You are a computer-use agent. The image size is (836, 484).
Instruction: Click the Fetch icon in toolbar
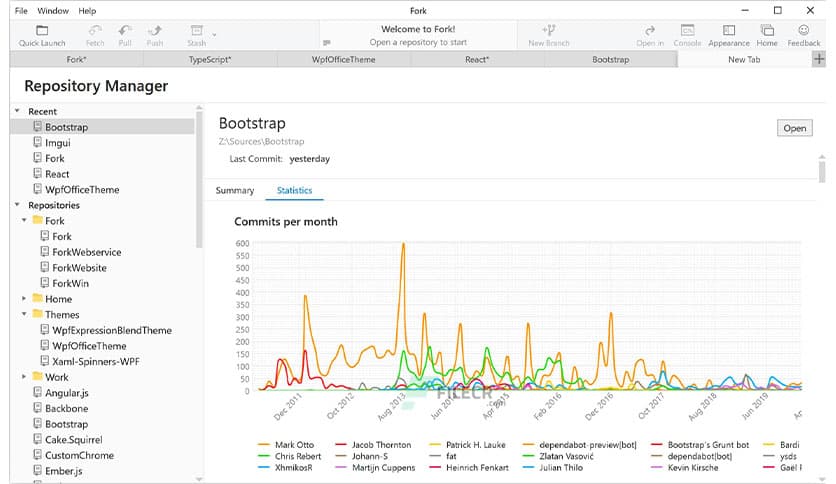coord(95,31)
